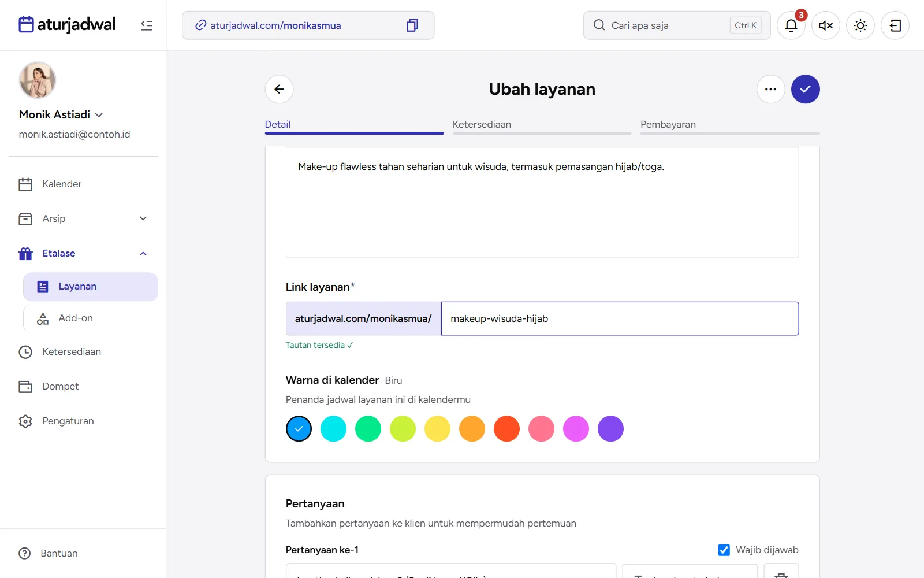This screenshot has width=924, height=578.
Task: Open the Monik Astiadi account dropdown
Action: tap(61, 114)
